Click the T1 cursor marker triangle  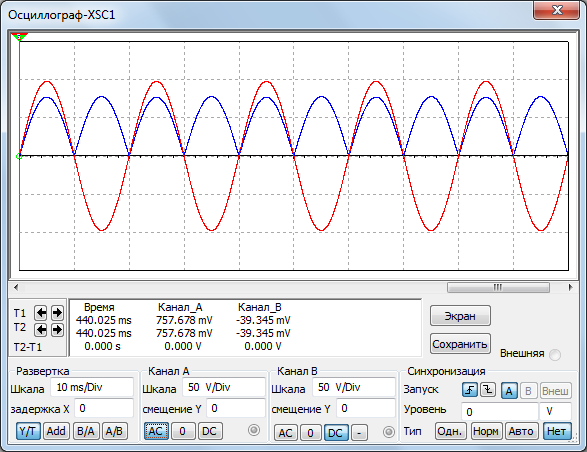point(19,37)
